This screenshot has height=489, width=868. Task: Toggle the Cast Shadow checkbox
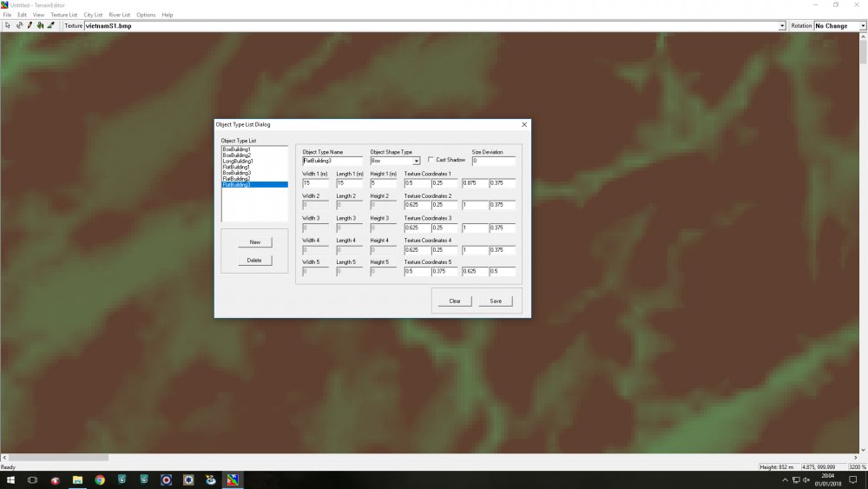click(431, 160)
